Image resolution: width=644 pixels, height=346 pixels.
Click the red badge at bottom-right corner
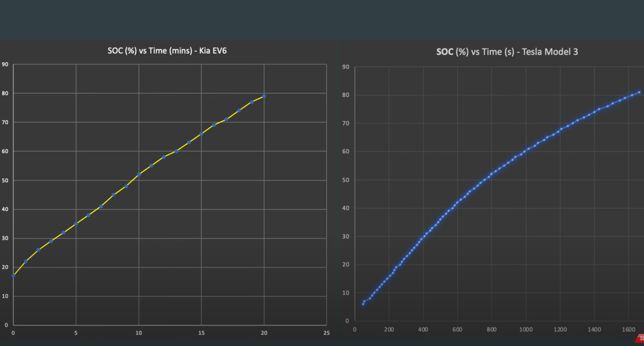pyautogui.click(x=640, y=339)
